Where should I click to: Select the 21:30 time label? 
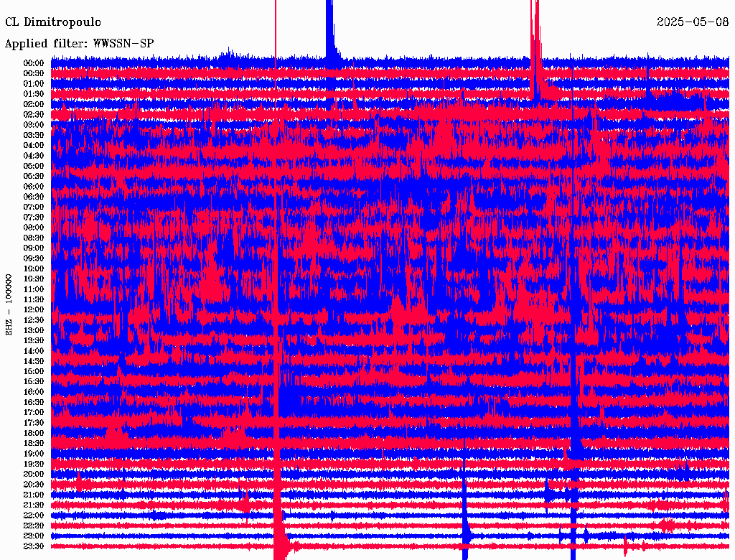click(x=34, y=505)
